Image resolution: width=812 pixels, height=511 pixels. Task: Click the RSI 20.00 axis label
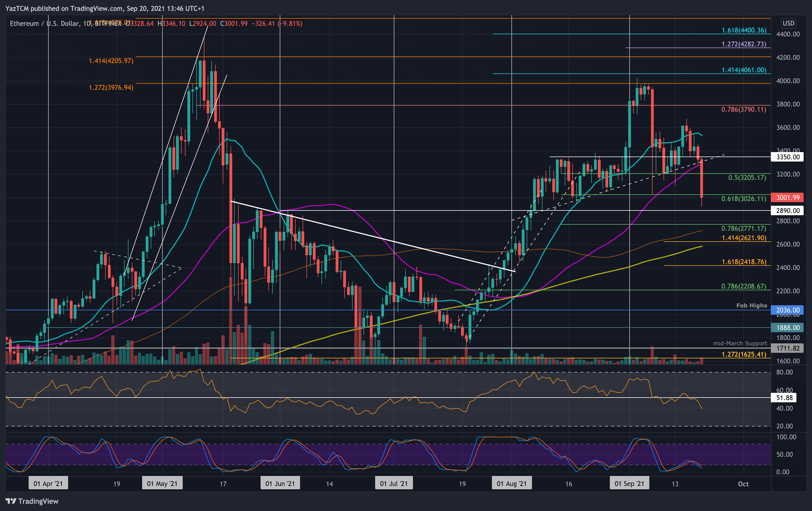(784, 426)
